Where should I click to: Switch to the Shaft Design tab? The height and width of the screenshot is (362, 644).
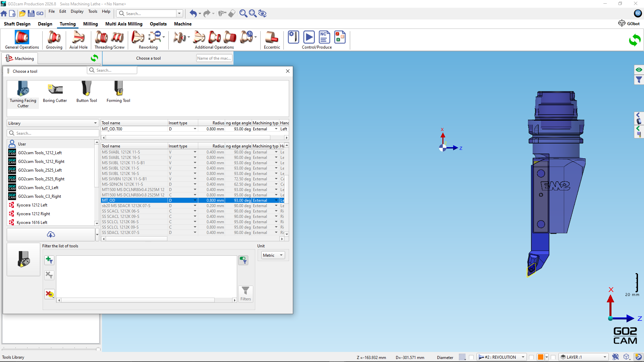pos(17,24)
